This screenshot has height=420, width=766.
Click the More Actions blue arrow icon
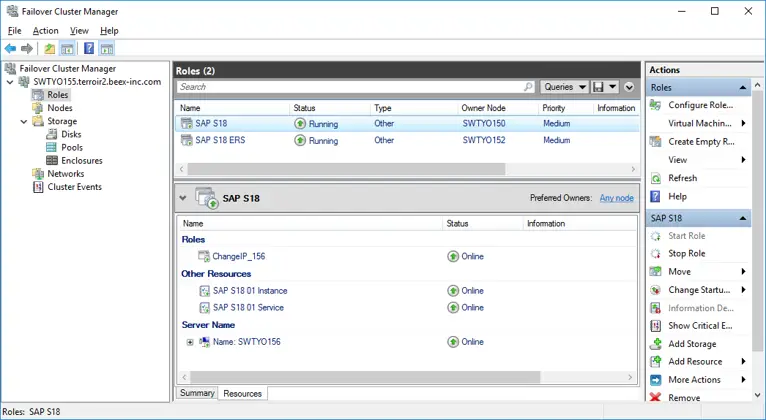pyautogui.click(x=656, y=380)
